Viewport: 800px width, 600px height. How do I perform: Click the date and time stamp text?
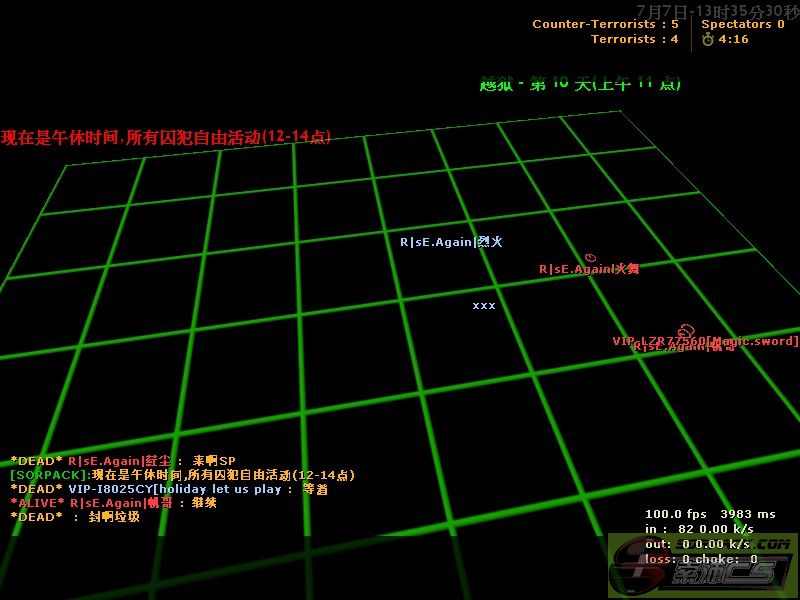[716, 7]
